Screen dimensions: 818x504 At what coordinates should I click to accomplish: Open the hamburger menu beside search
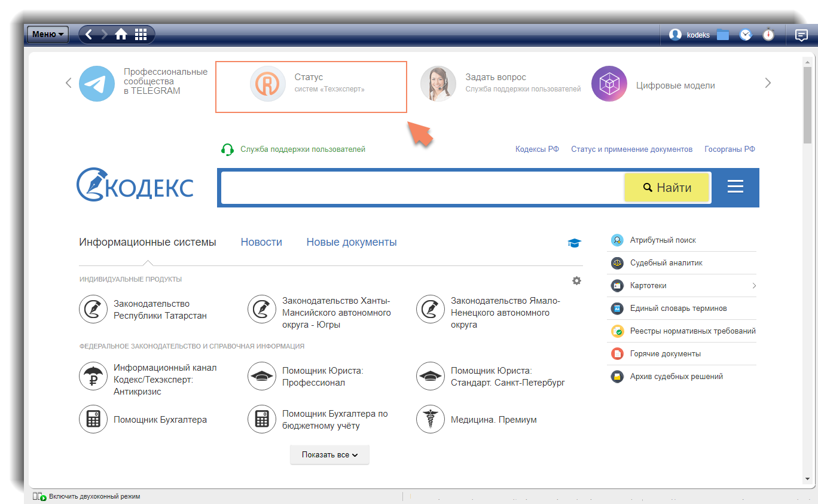(x=735, y=187)
